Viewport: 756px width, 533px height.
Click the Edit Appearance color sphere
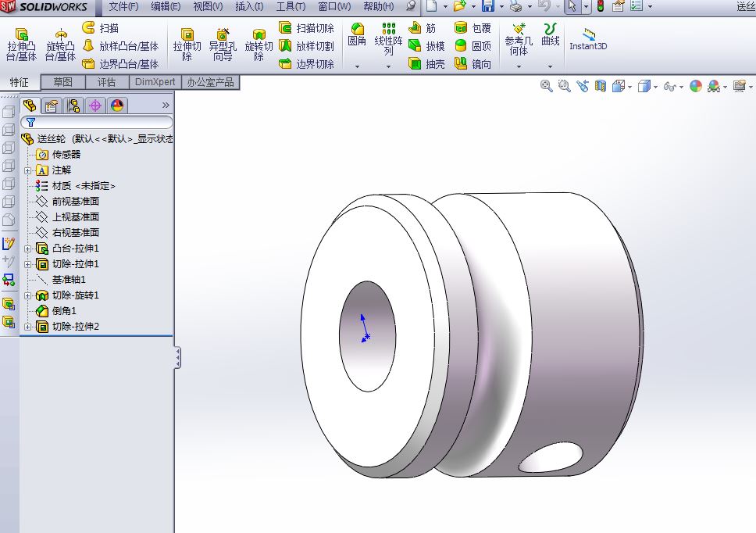(696, 86)
